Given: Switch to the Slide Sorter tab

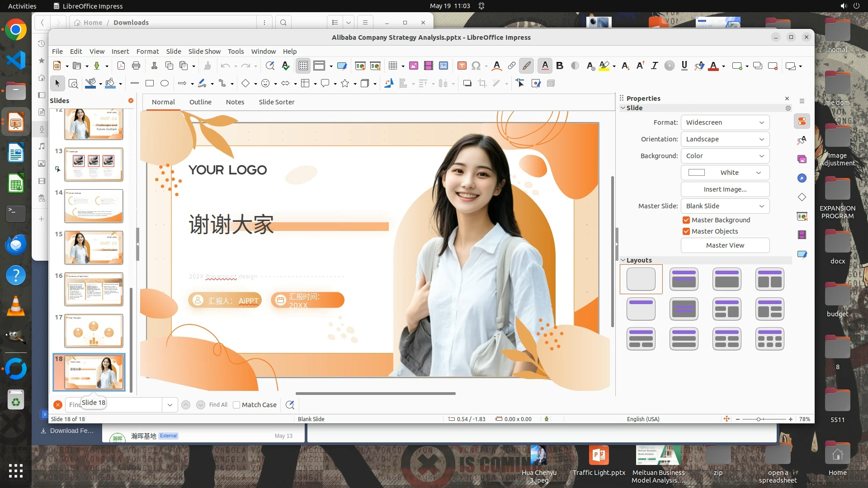Looking at the screenshot, I should coord(276,102).
